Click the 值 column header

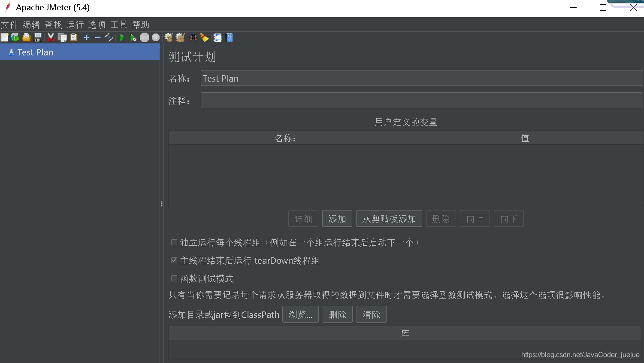point(525,138)
